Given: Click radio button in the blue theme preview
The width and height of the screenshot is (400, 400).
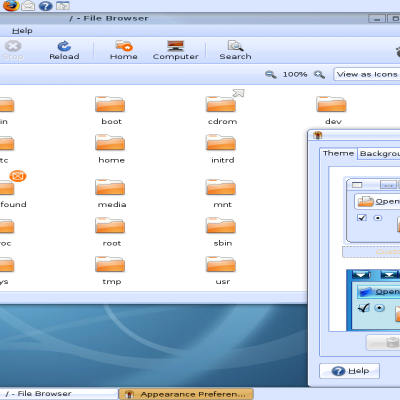Looking at the screenshot, I should (x=379, y=308).
